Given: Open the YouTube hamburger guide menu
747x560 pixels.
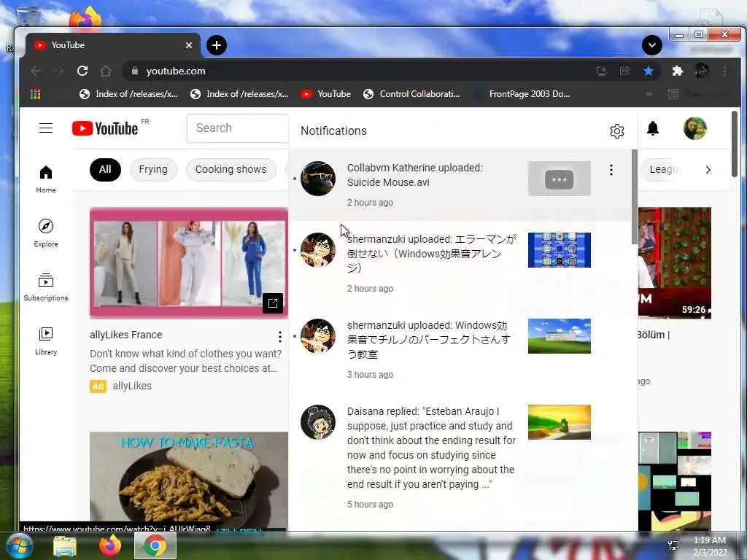Looking at the screenshot, I should 46,128.
